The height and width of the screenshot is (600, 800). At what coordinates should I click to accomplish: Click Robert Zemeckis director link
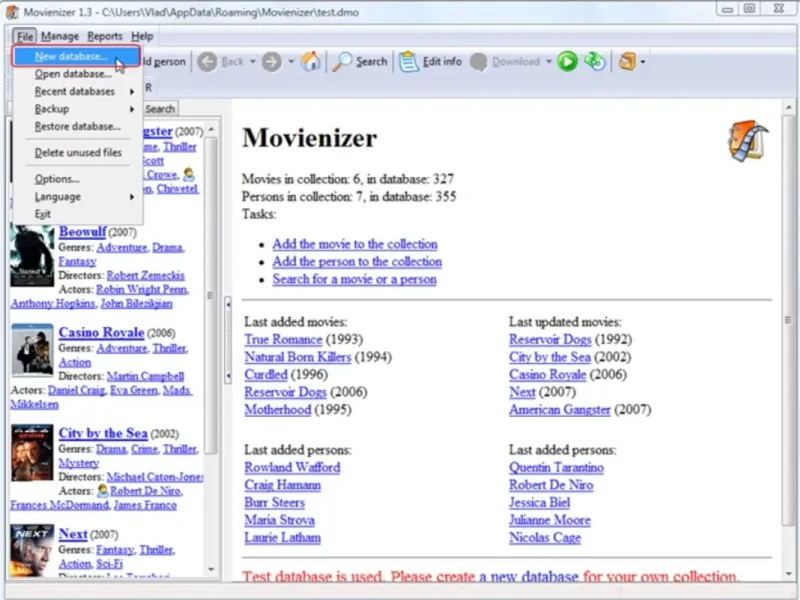tap(145, 276)
